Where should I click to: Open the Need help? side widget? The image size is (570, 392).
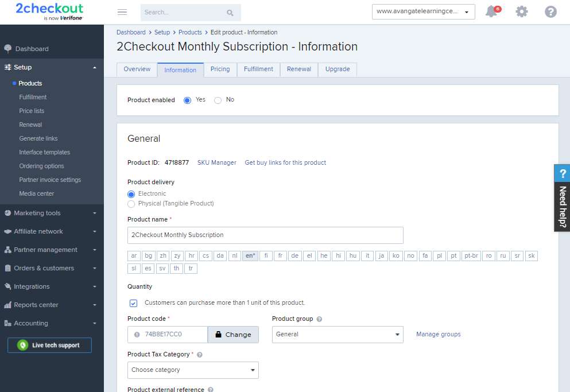[562, 198]
